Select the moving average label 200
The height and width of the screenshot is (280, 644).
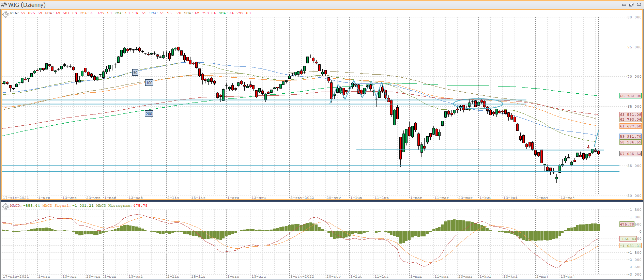click(149, 114)
